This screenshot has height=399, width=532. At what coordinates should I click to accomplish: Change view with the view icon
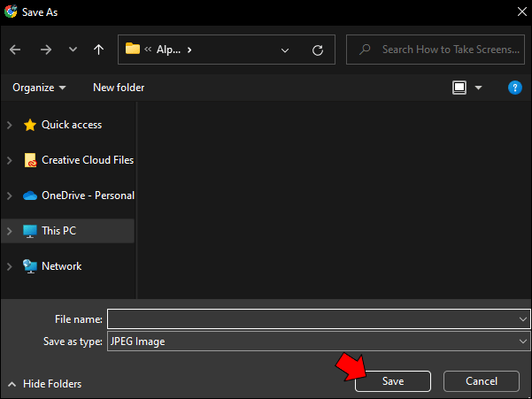click(x=459, y=88)
